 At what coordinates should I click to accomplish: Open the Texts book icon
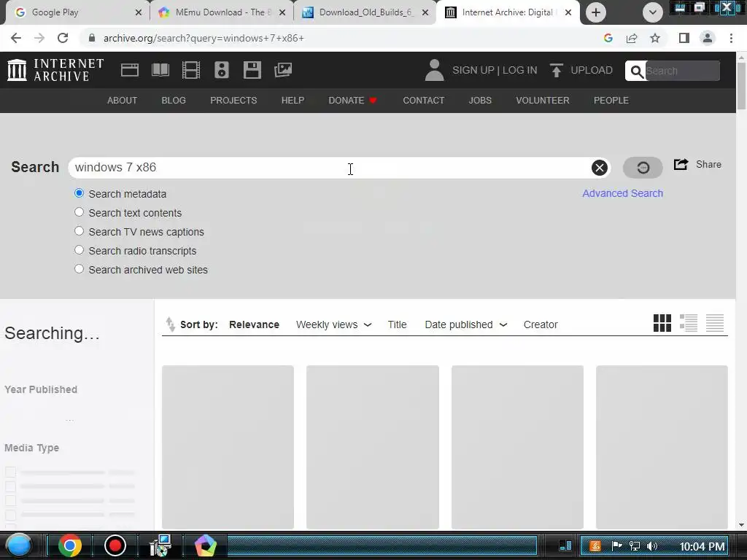point(160,70)
